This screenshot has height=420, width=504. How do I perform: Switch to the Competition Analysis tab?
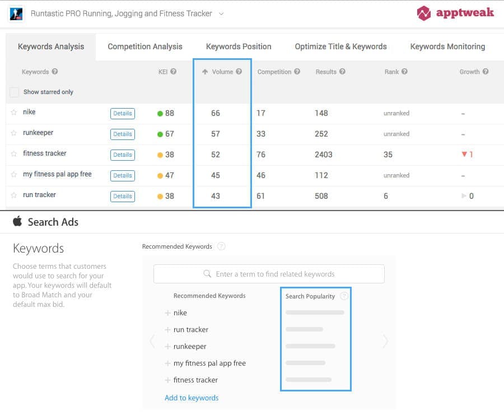145,46
